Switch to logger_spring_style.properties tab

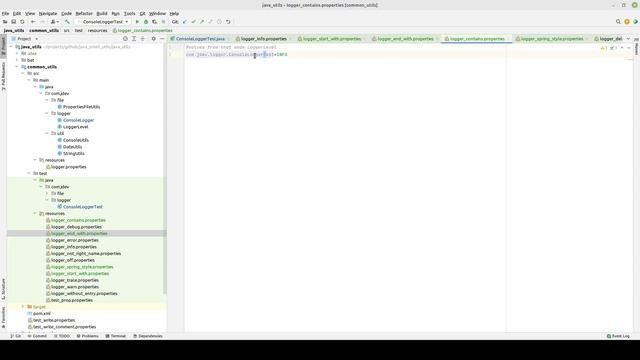click(x=552, y=39)
